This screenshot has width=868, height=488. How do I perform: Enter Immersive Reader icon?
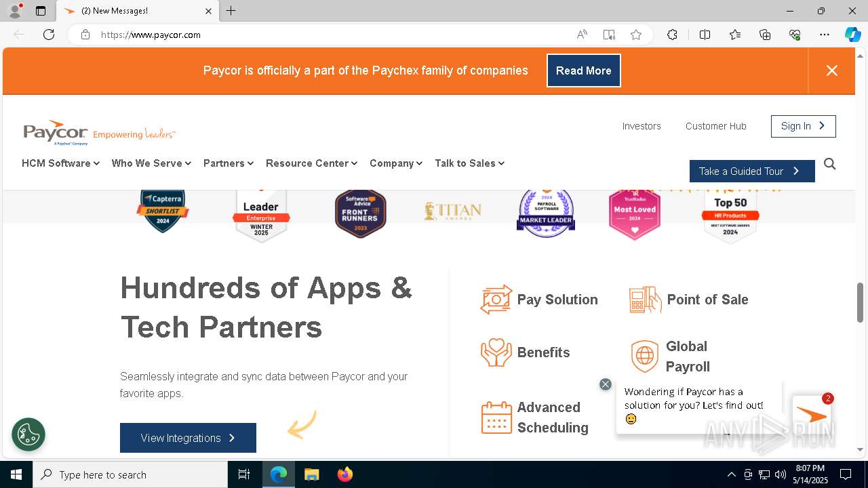click(x=609, y=35)
